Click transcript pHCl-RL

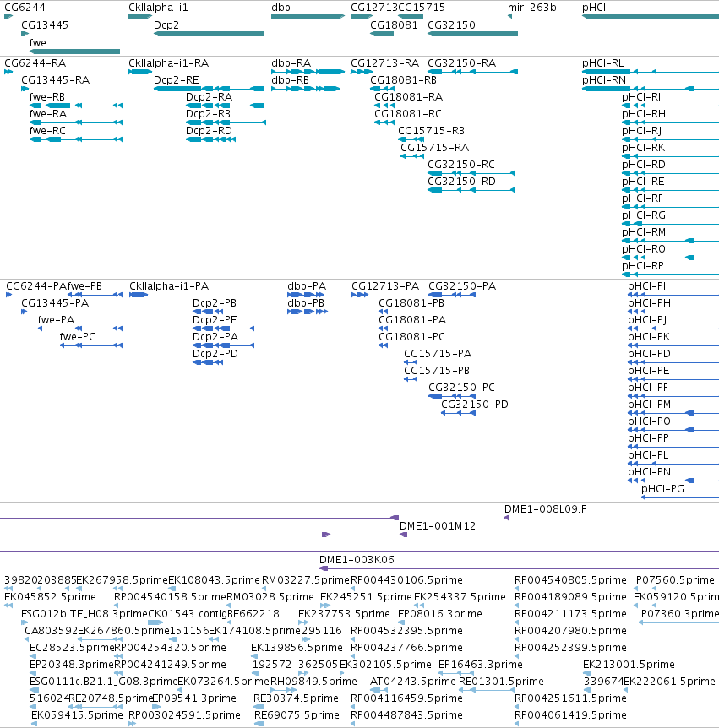[x=651, y=72]
